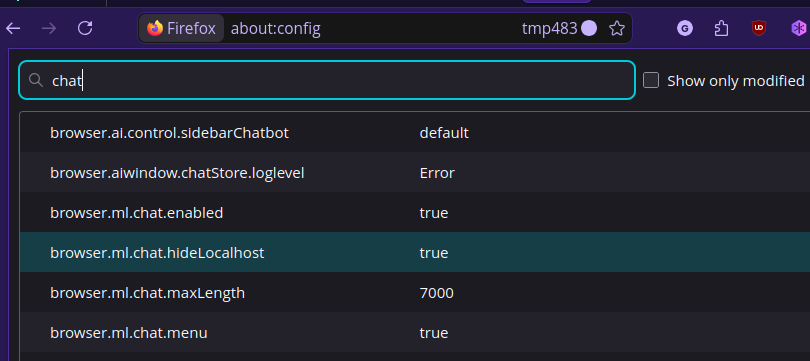Select the browser.ml.chat.hideLocalhost preference name
Viewport: 810px width, 361px height.
157,253
